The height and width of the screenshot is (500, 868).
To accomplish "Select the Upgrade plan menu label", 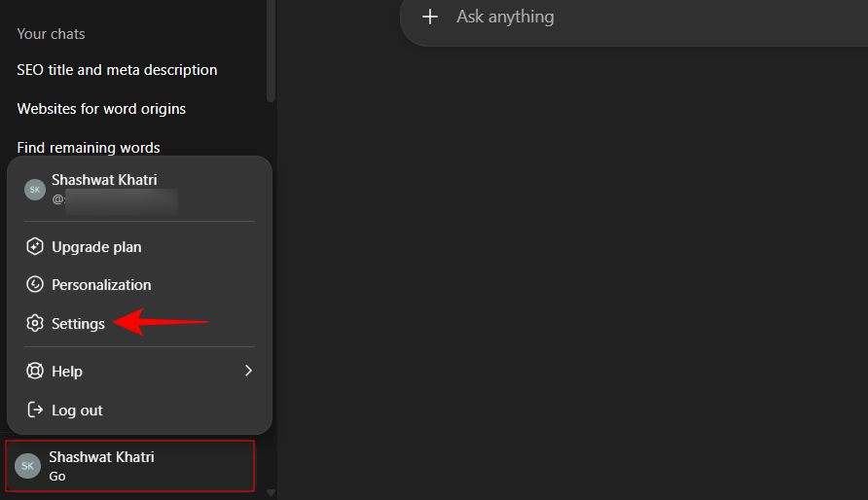I will (96, 247).
